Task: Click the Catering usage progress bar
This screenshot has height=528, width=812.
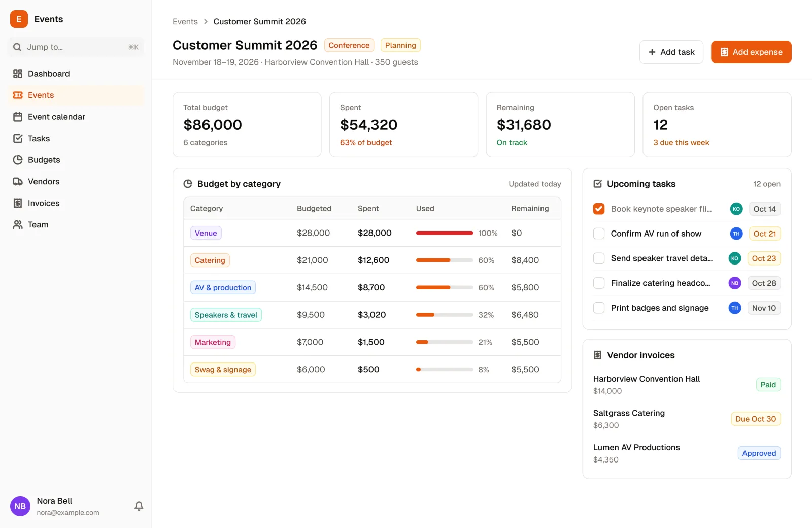Action: (445, 260)
